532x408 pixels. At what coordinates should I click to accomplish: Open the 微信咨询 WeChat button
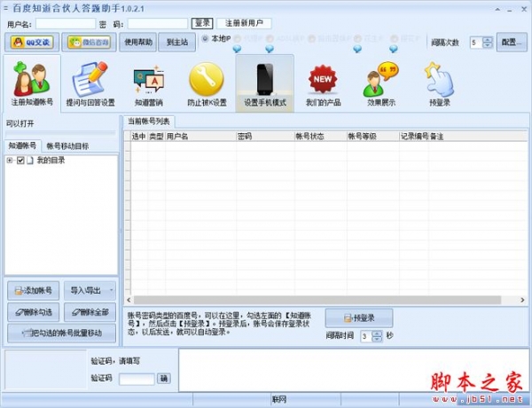point(89,42)
